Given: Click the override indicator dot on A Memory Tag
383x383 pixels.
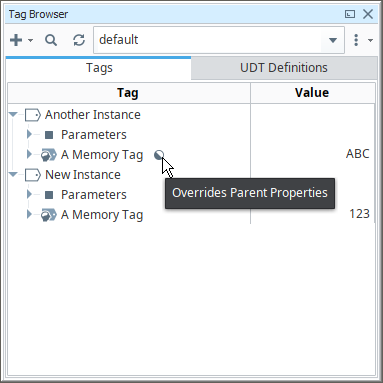Looking at the screenshot, I should coord(159,155).
